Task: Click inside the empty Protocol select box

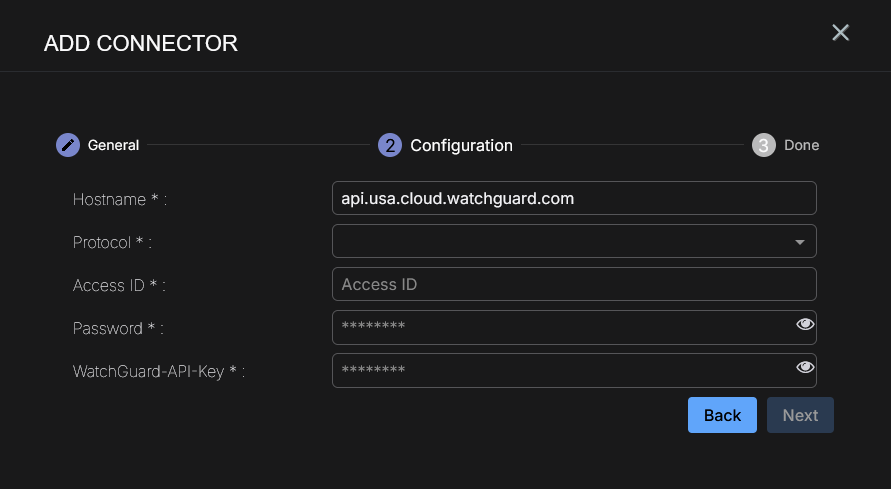Action: [x=560, y=242]
